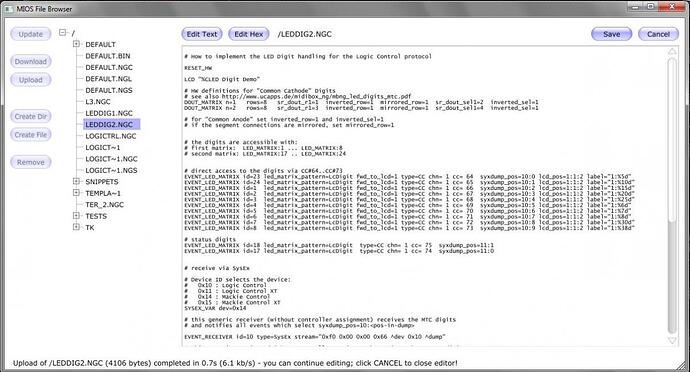Switch to Edit Text mode
Viewport: 690px width, 372px height.
tap(202, 34)
